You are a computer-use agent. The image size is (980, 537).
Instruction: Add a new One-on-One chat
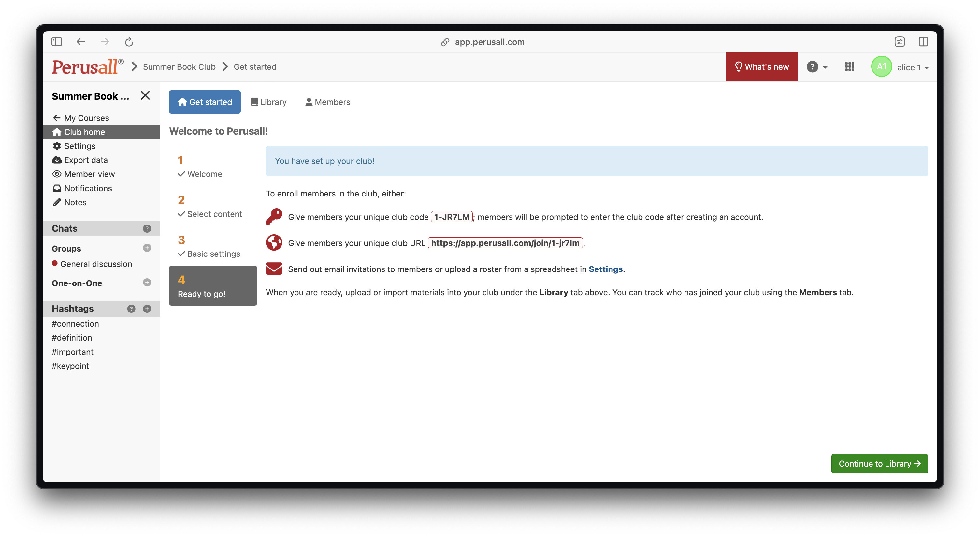147,283
